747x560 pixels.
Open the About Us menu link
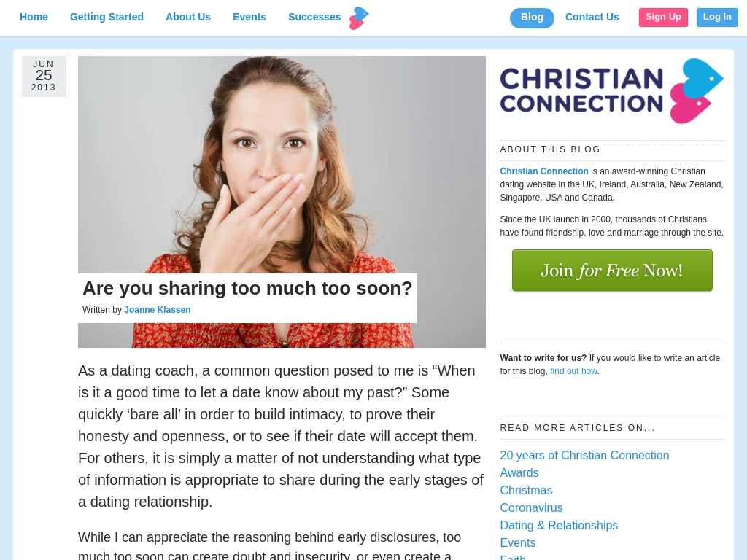click(188, 17)
